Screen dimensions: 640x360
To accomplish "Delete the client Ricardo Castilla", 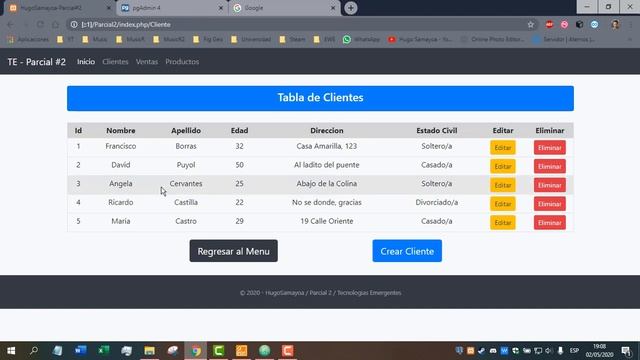I will point(550,204).
